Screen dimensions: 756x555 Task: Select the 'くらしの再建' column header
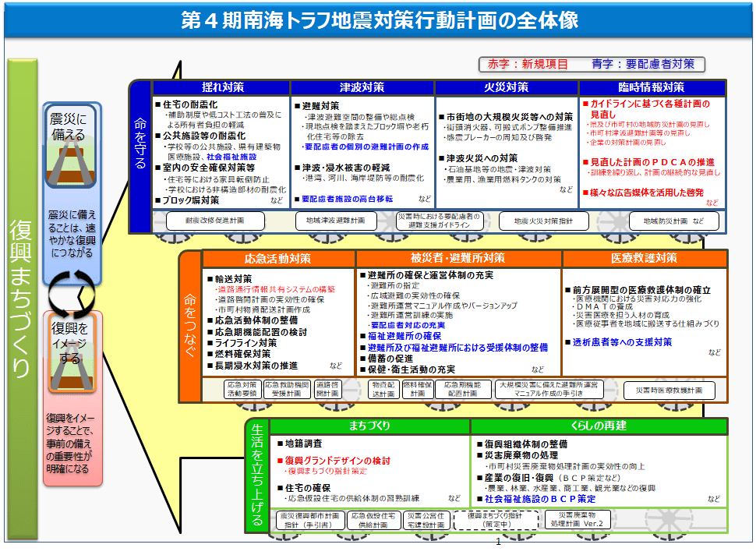click(x=599, y=426)
